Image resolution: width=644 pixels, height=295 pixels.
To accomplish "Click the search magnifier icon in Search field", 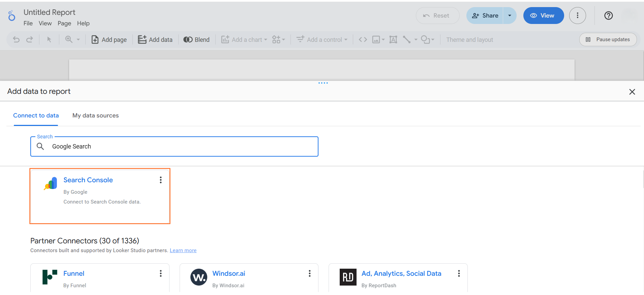I will pyautogui.click(x=40, y=146).
